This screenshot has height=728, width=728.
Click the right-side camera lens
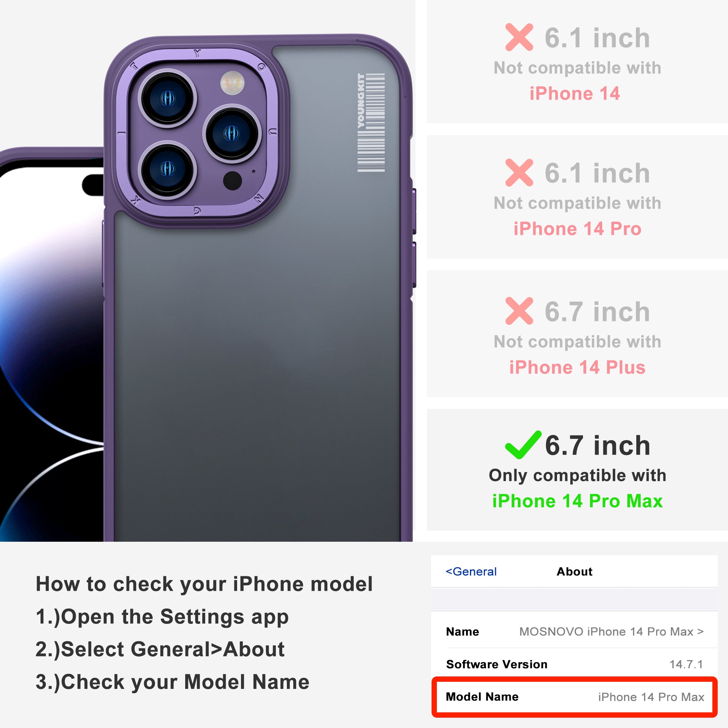coord(231,133)
